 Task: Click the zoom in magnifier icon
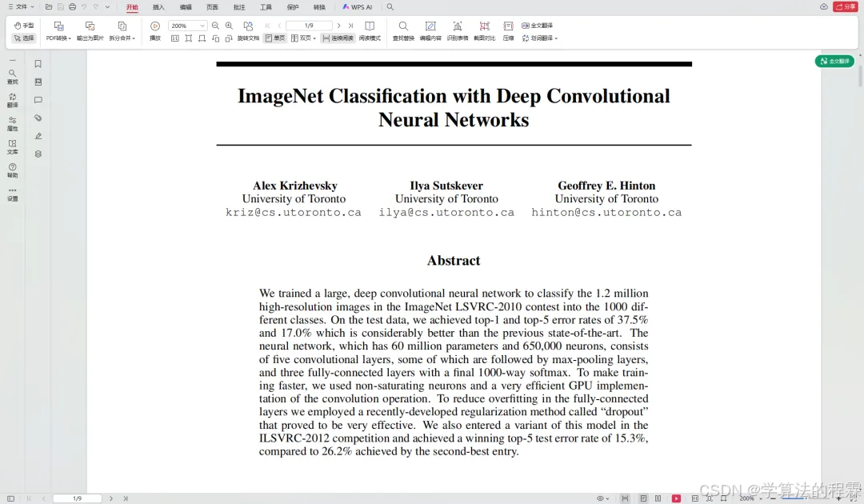230,26
